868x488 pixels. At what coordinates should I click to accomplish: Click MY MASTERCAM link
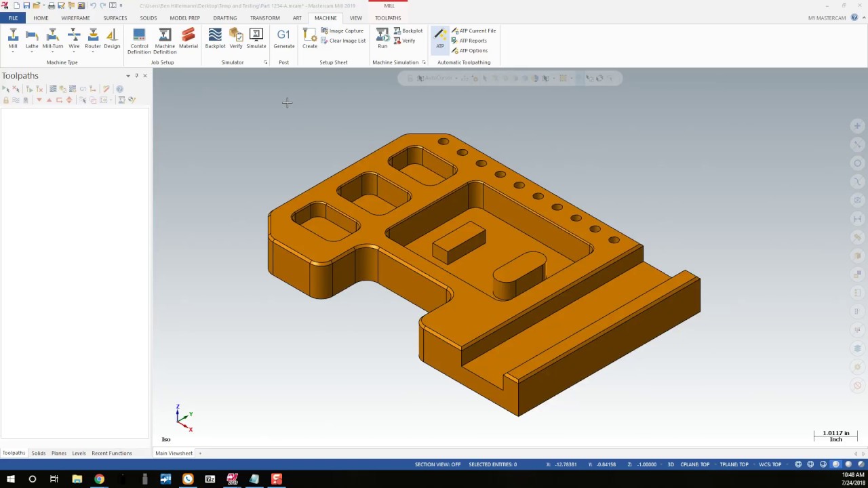[827, 18]
